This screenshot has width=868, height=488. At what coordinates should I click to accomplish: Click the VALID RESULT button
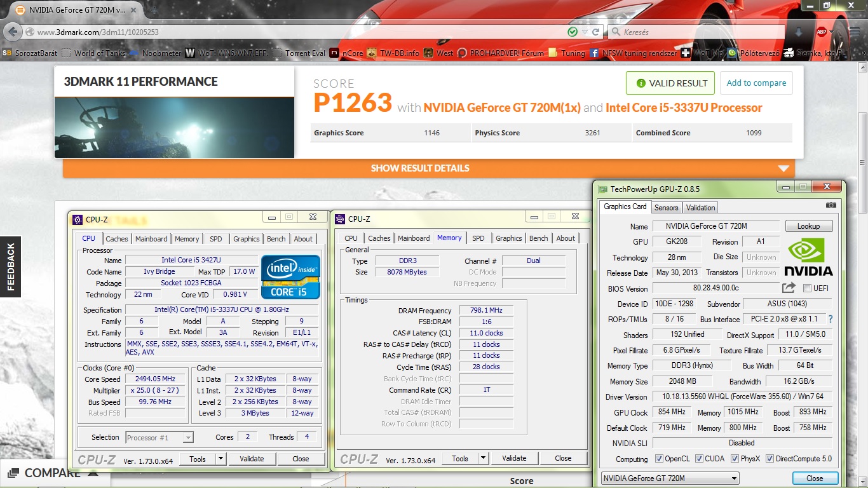tap(670, 83)
